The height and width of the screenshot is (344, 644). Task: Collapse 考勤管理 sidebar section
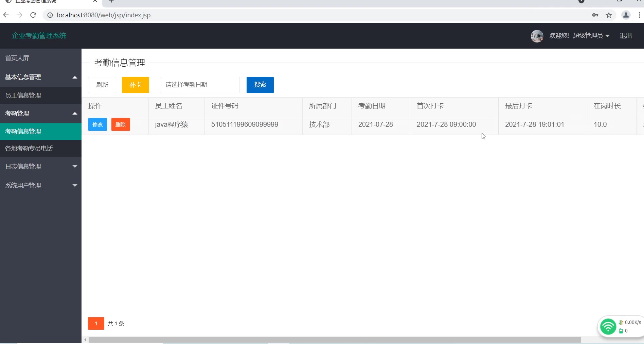tap(41, 114)
